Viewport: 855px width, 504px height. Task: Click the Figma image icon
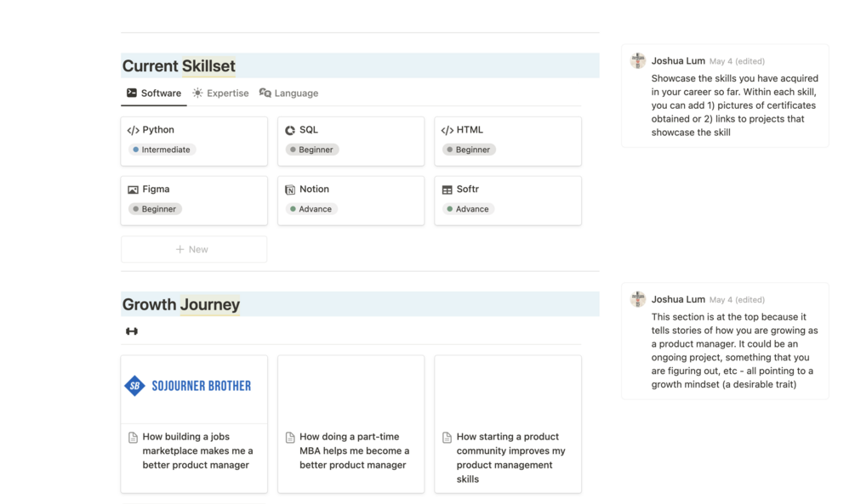(133, 190)
